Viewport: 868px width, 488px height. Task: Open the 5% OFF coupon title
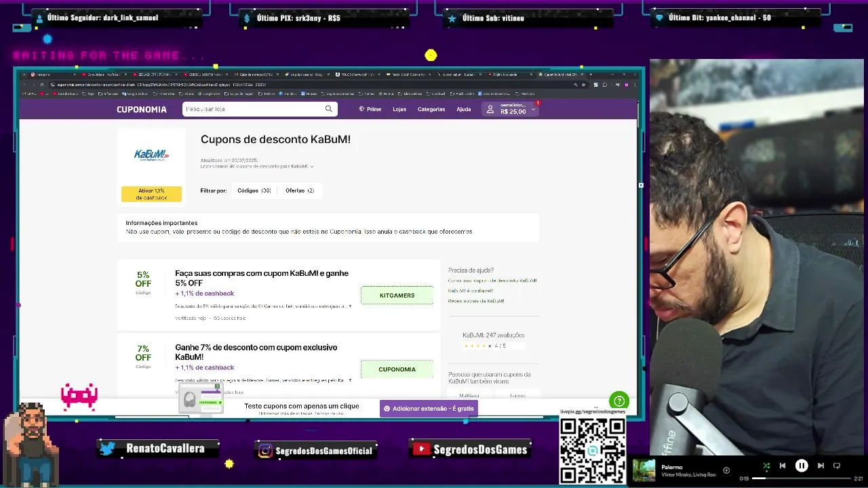click(262, 278)
